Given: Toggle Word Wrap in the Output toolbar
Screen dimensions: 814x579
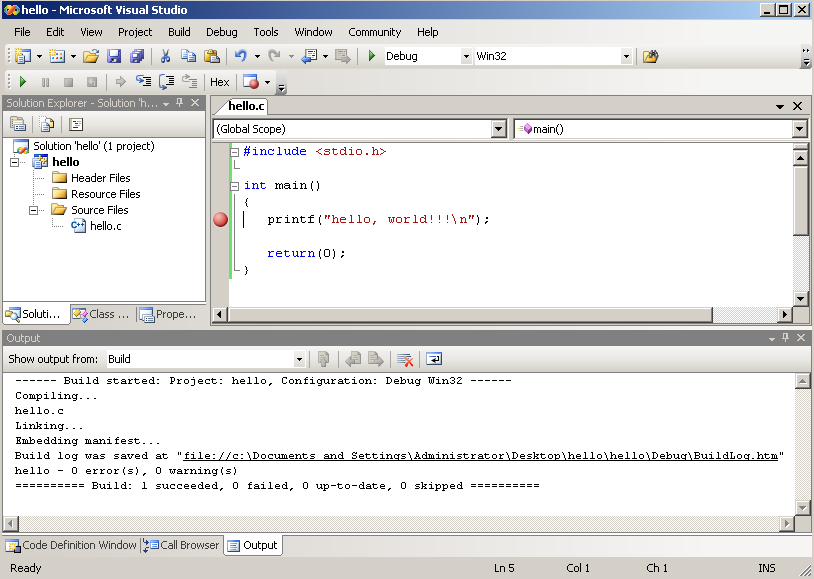Looking at the screenshot, I should point(433,359).
